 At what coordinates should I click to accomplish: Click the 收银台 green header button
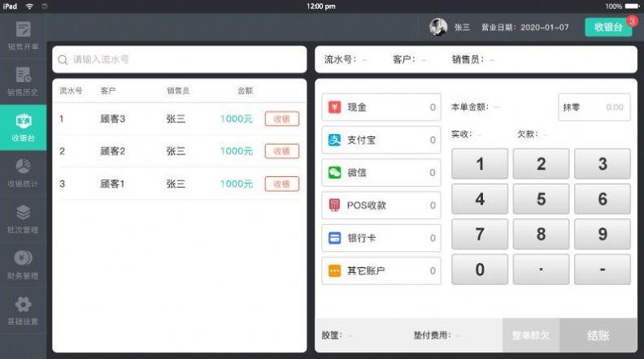(608, 27)
